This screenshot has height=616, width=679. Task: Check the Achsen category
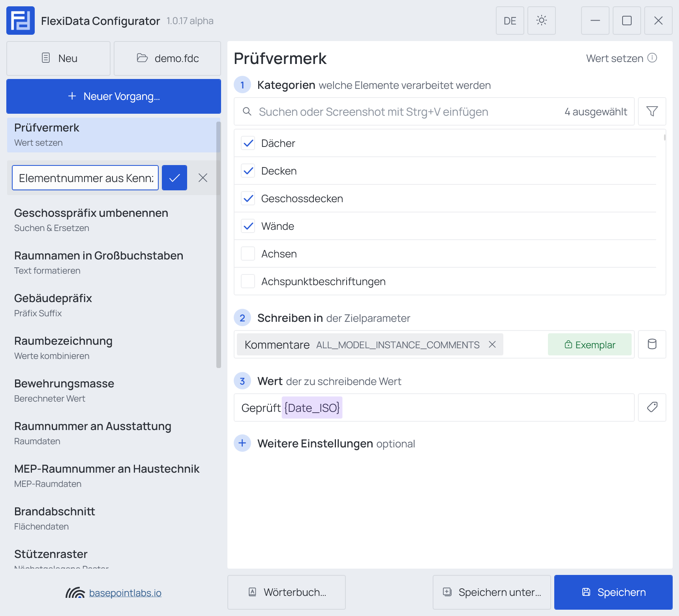point(248,254)
